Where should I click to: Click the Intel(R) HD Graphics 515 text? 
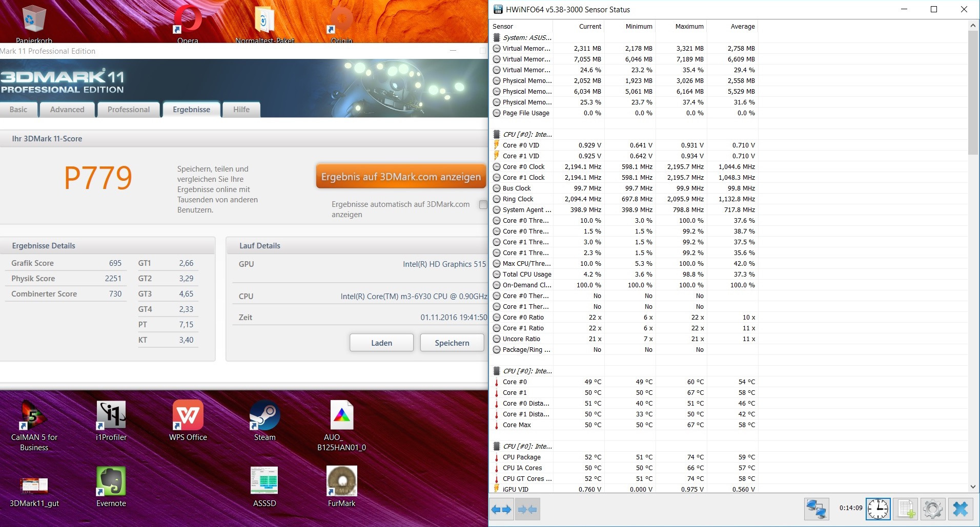(444, 264)
